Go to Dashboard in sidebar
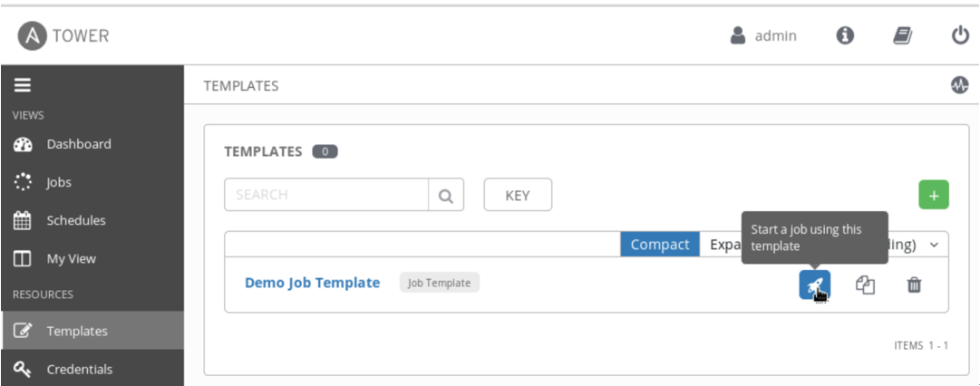The image size is (980, 386). (78, 144)
